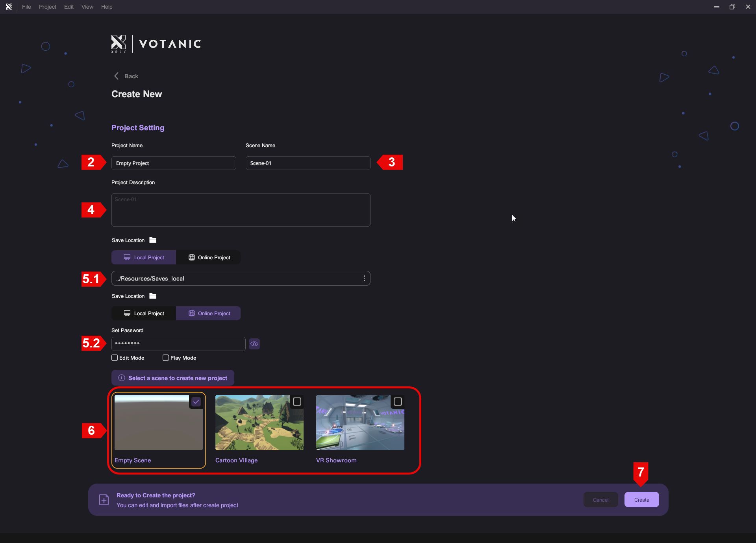Open the Project menu
The width and height of the screenshot is (756, 543).
coord(47,7)
